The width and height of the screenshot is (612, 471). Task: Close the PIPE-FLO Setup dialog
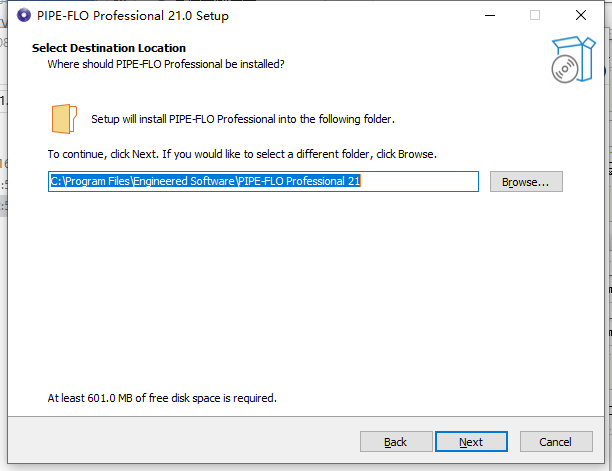tap(581, 16)
